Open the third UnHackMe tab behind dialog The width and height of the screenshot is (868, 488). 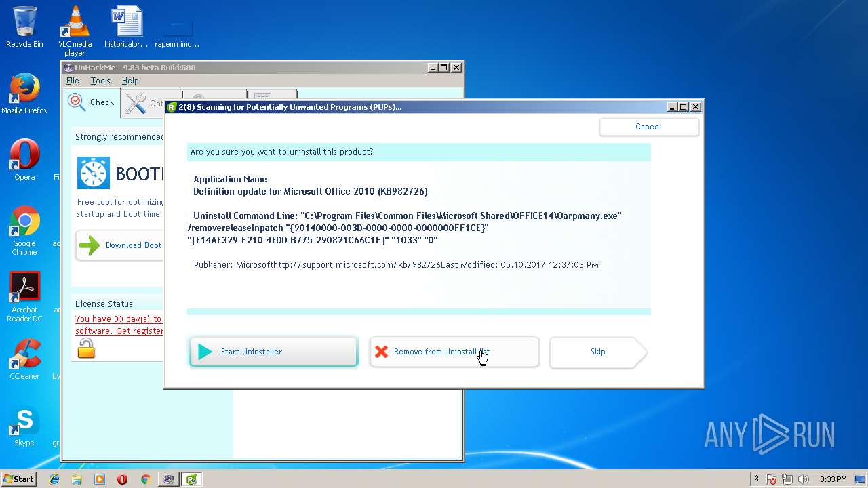coord(214,95)
